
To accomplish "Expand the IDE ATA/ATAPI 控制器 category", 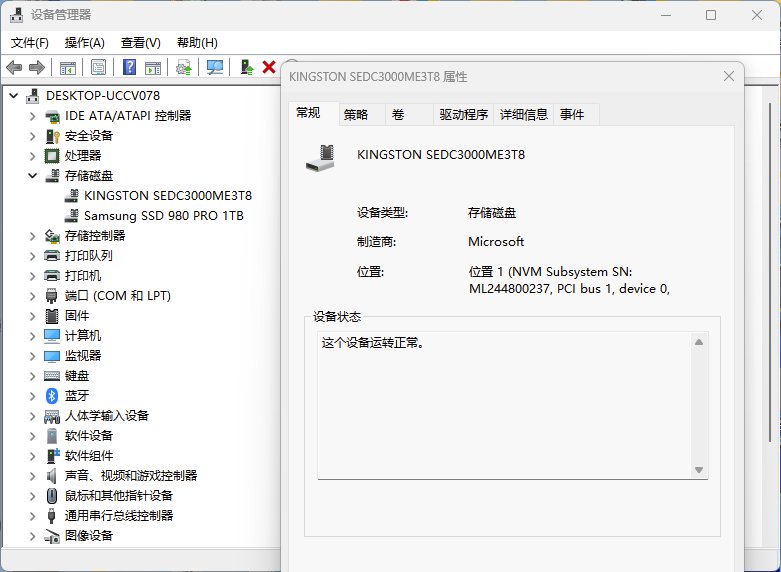I will pos(33,116).
